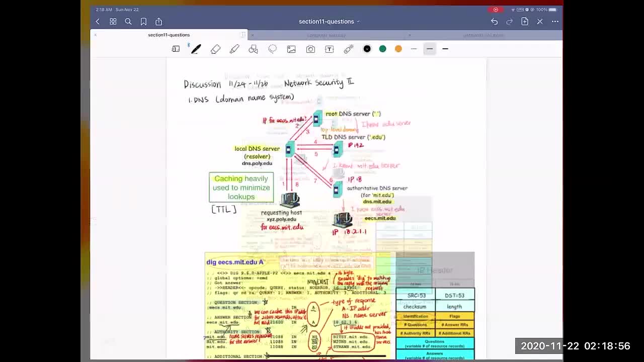Choose the green pen color
This screenshot has height=362, width=644.
(x=383, y=49)
